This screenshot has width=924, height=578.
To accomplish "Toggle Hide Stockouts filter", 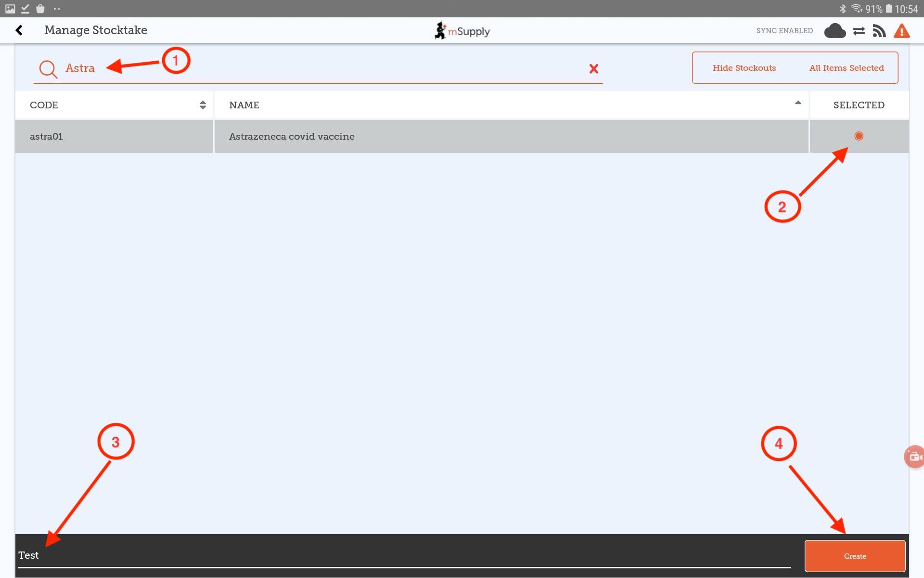I will tap(744, 68).
